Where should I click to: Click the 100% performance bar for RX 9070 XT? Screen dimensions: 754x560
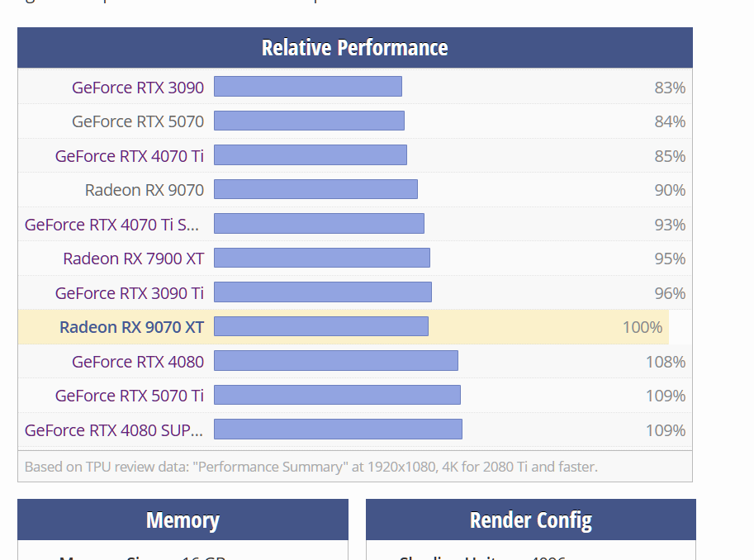pyautogui.click(x=321, y=326)
